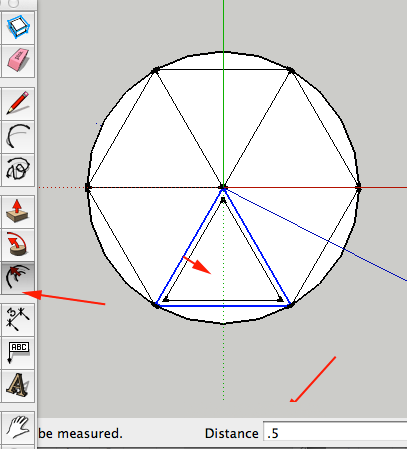Click the origin point at circle center

click(x=223, y=187)
